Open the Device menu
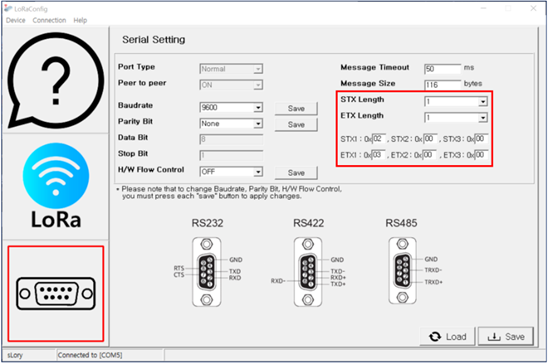Image resolution: width=548 pixels, height=364 pixels. 16,20
